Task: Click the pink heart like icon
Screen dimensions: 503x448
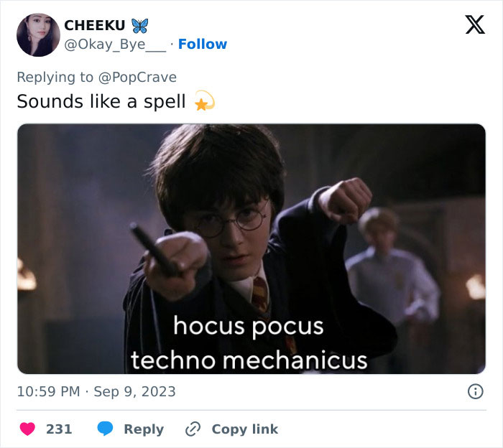Action: click(27, 429)
